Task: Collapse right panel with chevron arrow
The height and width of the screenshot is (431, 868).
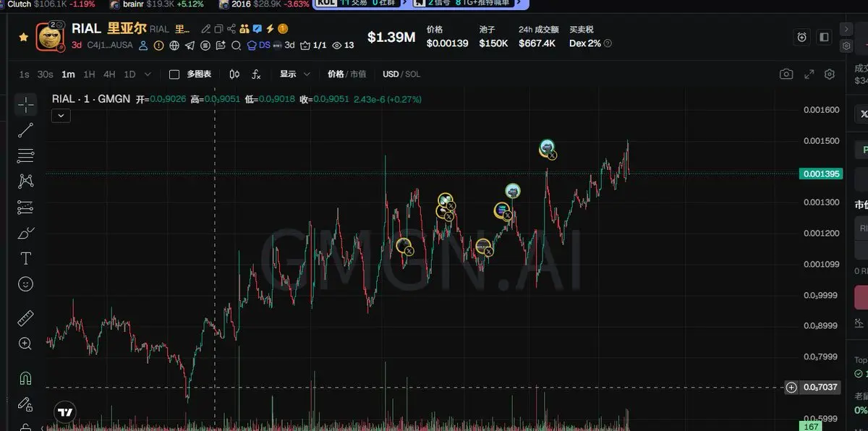Action: (846, 29)
